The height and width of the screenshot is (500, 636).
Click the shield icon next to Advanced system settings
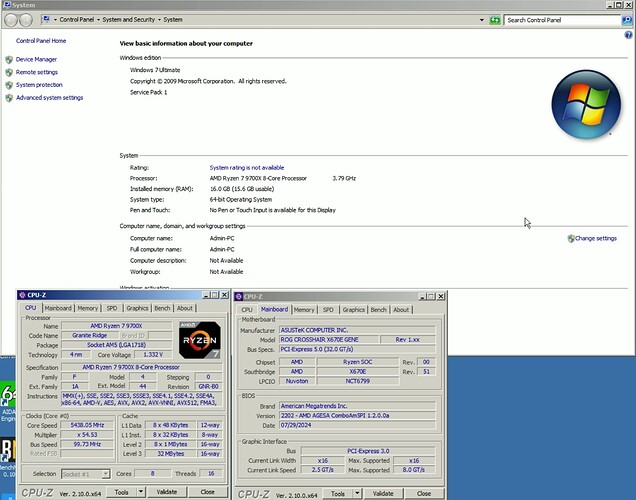9,98
